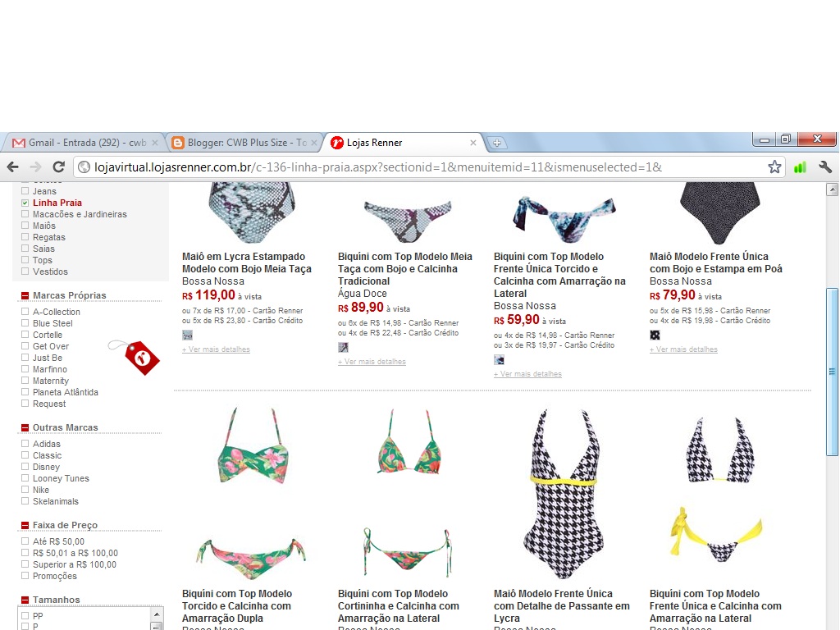The width and height of the screenshot is (840, 630).
Task: Filter by Blue Steel brand checkbox
Action: pyautogui.click(x=25, y=323)
